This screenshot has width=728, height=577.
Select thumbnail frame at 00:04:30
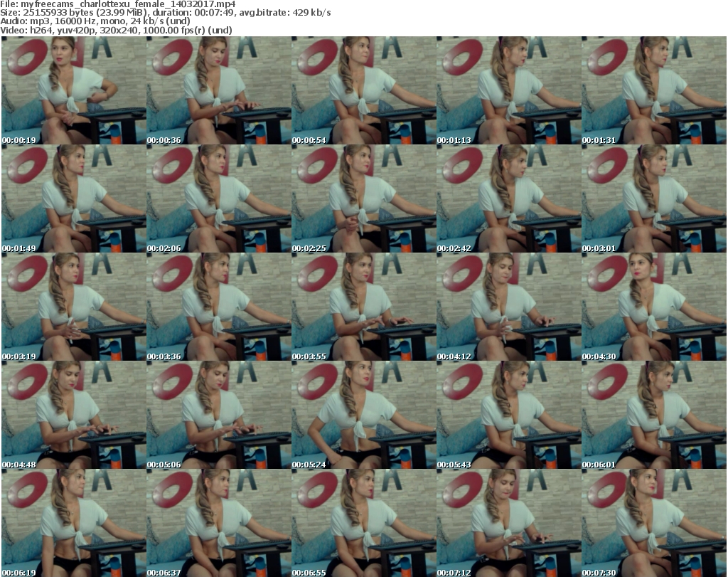click(x=654, y=307)
